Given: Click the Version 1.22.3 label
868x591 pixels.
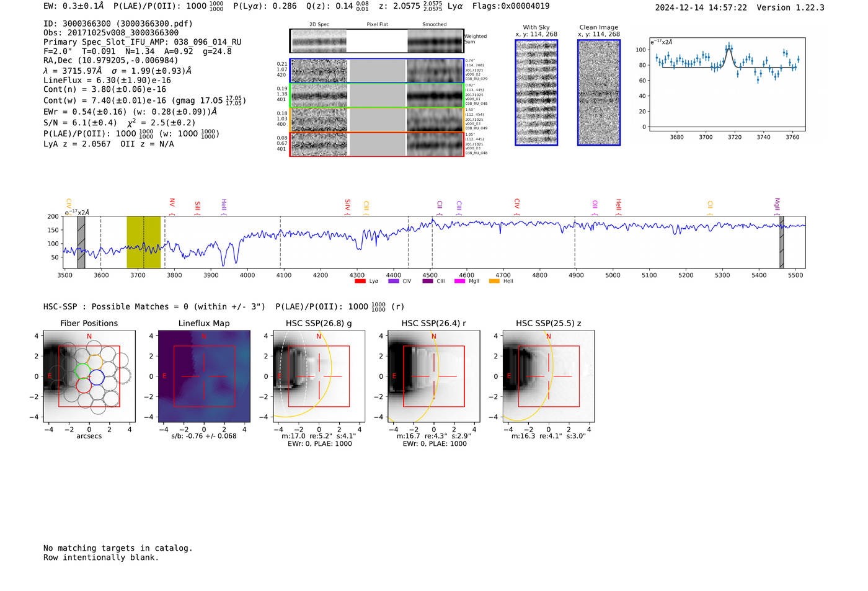Looking at the screenshot, I should point(790,8).
